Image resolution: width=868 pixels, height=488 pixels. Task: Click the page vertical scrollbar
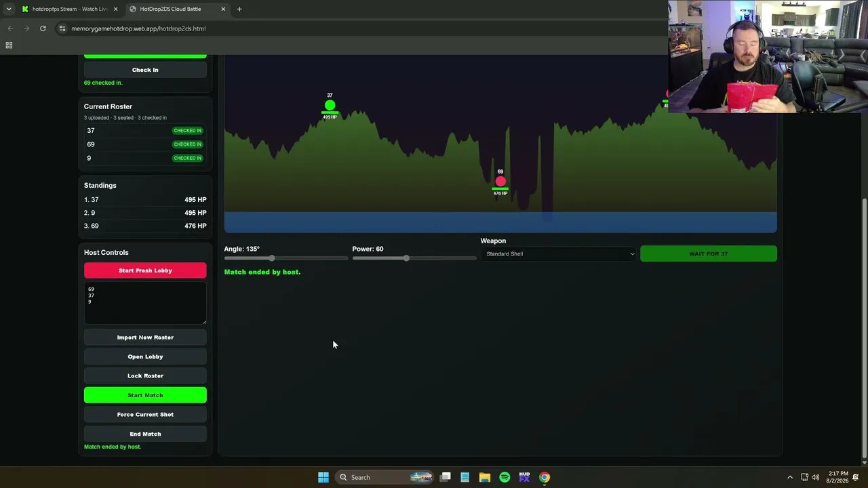point(863,329)
